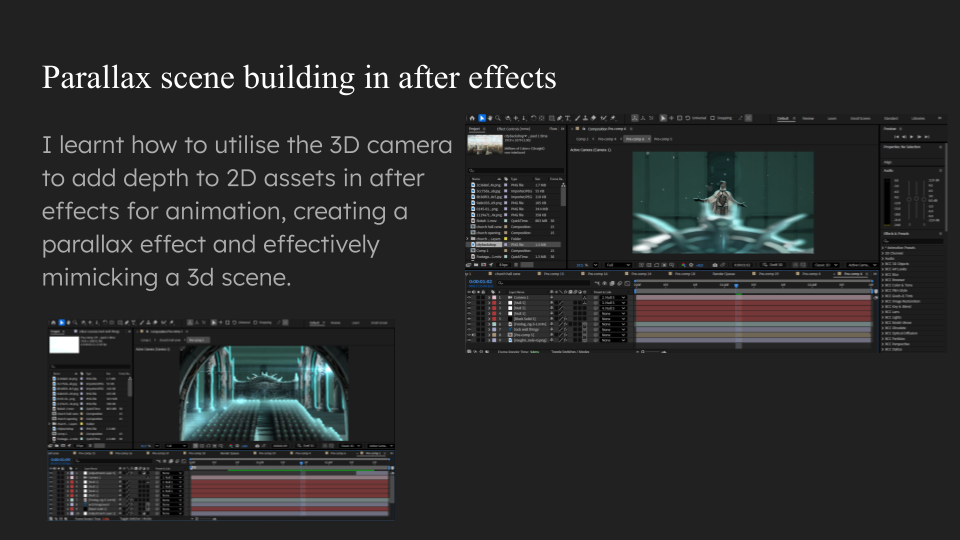The height and width of the screenshot is (540, 960).
Task: Switch to Render Queue tab in statue-scene timeline
Action: point(724,274)
